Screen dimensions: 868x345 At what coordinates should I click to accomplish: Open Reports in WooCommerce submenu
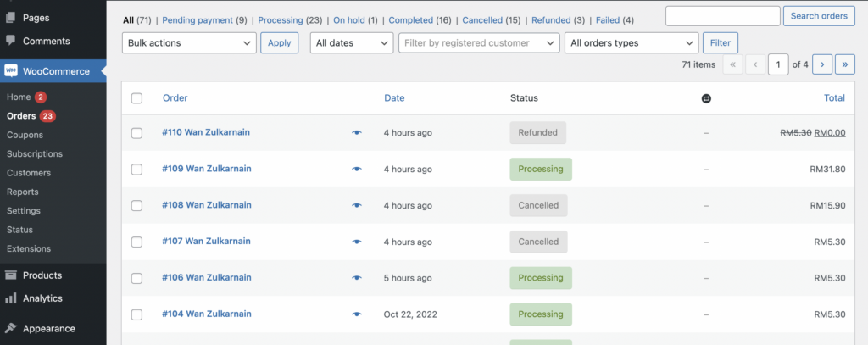[23, 192]
